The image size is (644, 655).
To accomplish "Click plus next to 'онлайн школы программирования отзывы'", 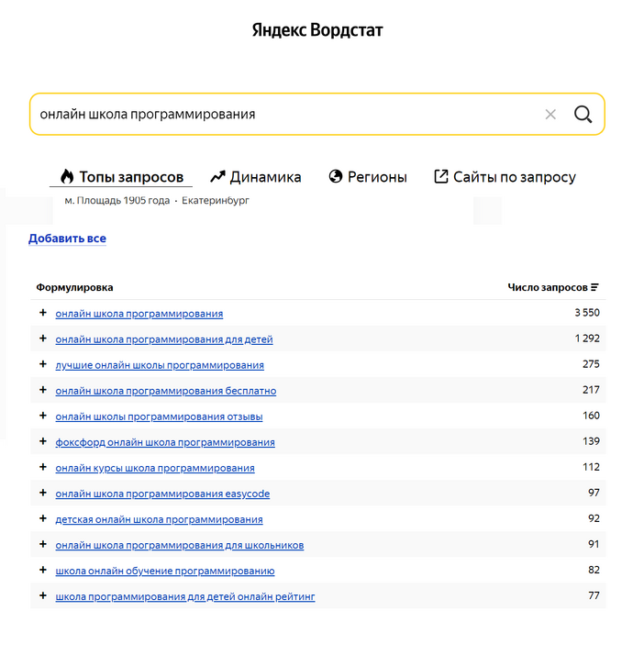I will [42, 416].
